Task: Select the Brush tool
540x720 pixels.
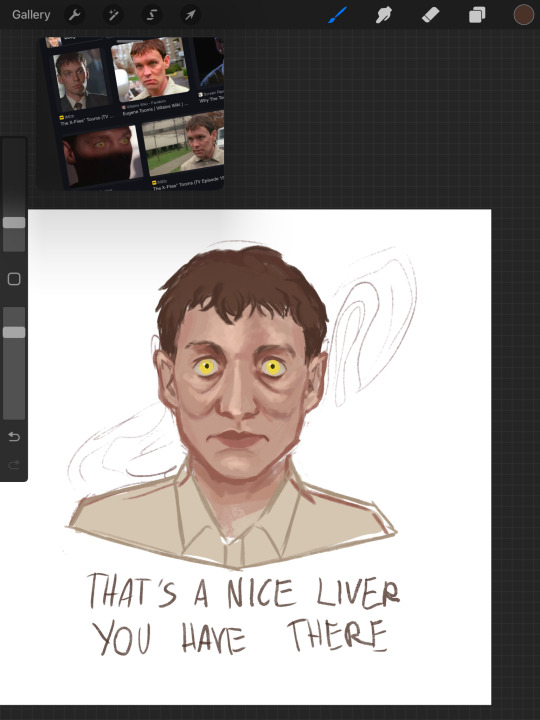Action: (x=338, y=15)
